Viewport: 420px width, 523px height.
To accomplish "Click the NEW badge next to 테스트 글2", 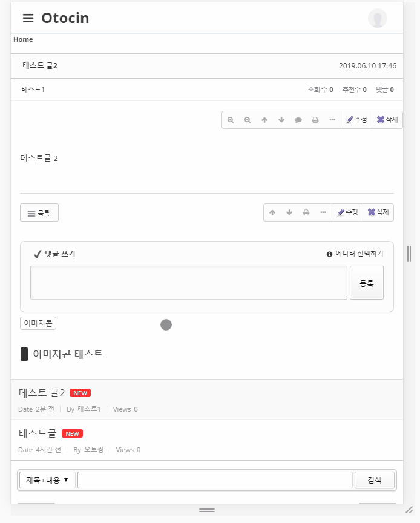I will [80, 393].
